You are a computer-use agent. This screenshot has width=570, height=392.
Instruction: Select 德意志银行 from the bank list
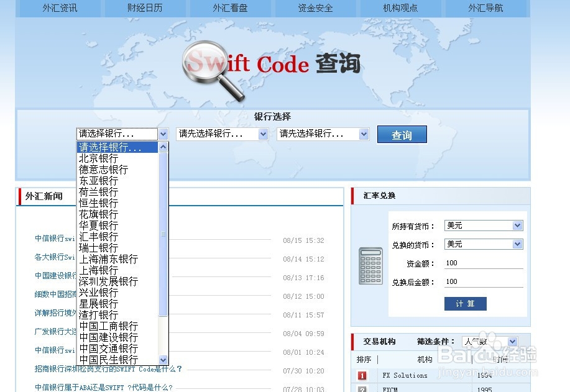pyautogui.click(x=117, y=170)
